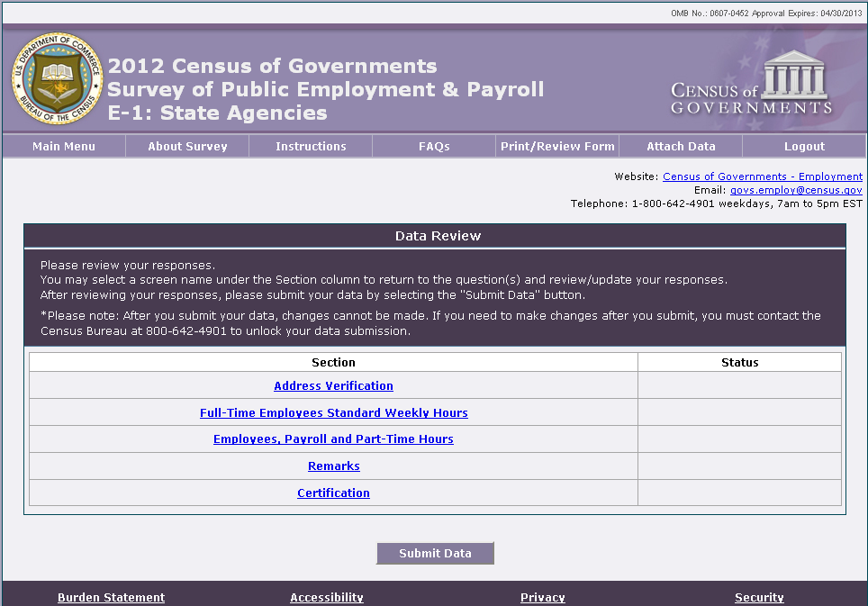
Task: Read the Burden Statement
Action: tap(112, 597)
